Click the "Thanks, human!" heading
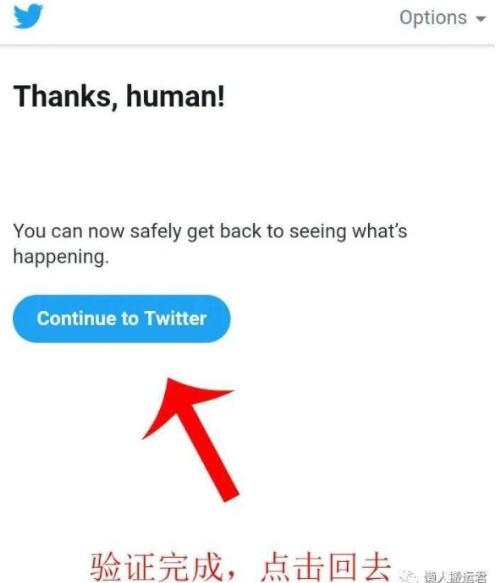The image size is (499, 583). (119, 96)
